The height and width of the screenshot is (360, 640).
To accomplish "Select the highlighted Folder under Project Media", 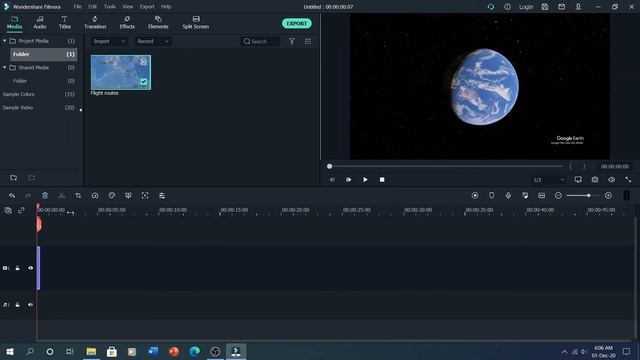I will point(43,54).
